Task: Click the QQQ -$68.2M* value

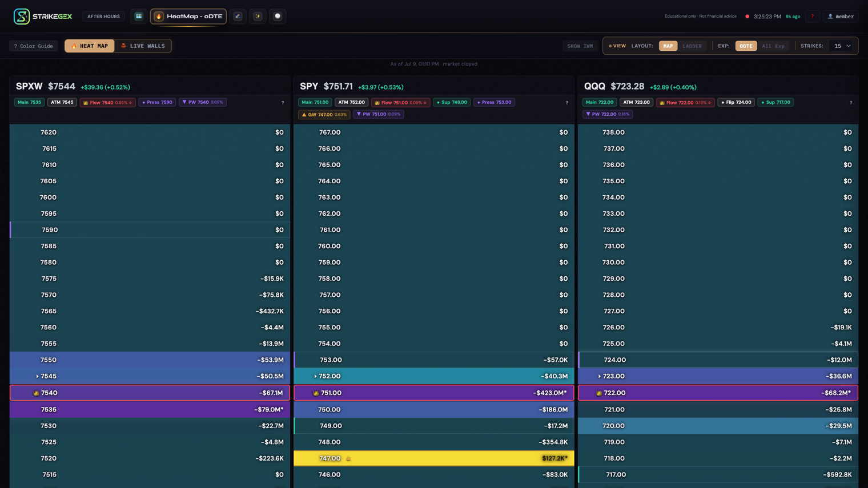Action: [x=836, y=393]
